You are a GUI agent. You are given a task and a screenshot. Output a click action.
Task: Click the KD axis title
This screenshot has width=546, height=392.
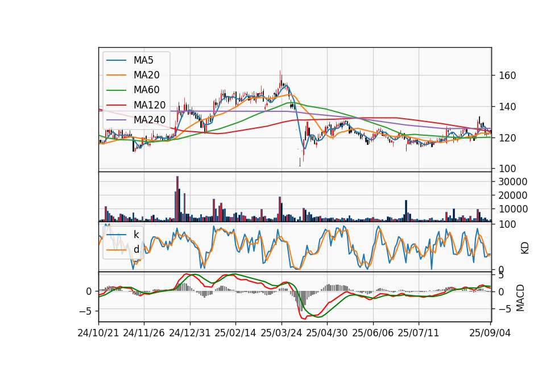[x=525, y=248]
